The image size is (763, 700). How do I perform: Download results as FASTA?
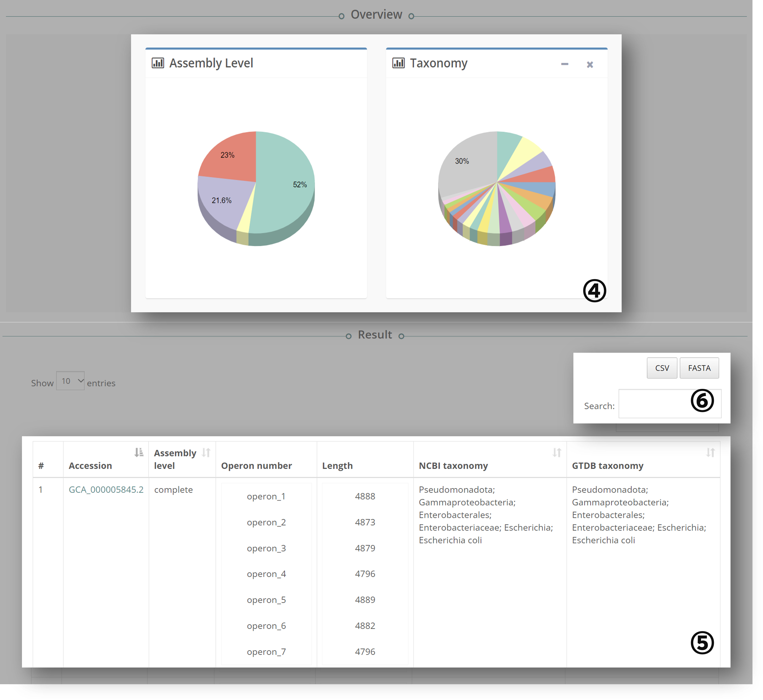click(x=699, y=368)
